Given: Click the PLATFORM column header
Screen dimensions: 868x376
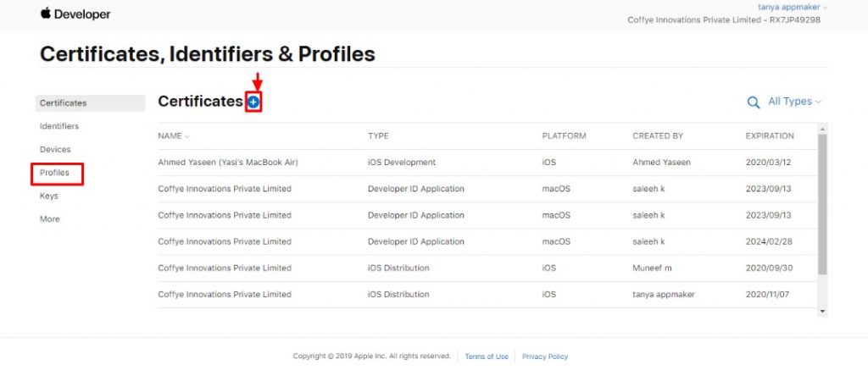Looking at the screenshot, I should point(564,136).
